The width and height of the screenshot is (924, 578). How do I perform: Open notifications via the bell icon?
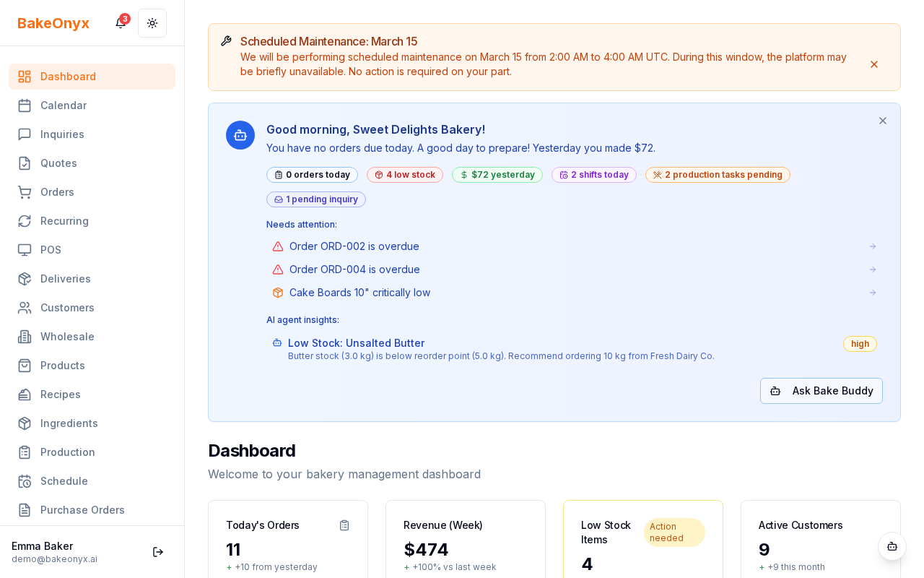pos(120,23)
